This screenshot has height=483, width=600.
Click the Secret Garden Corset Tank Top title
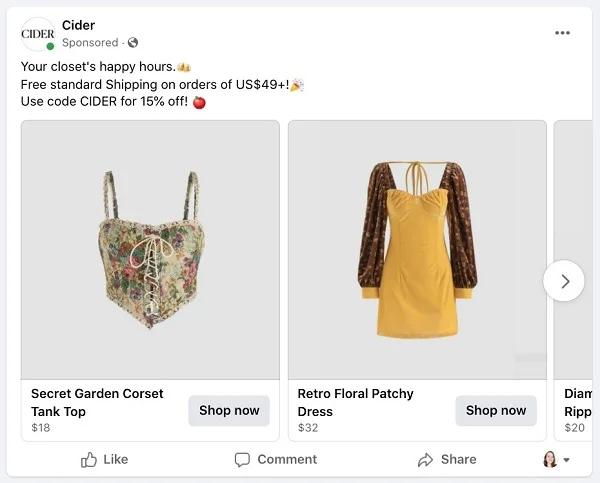pos(97,402)
